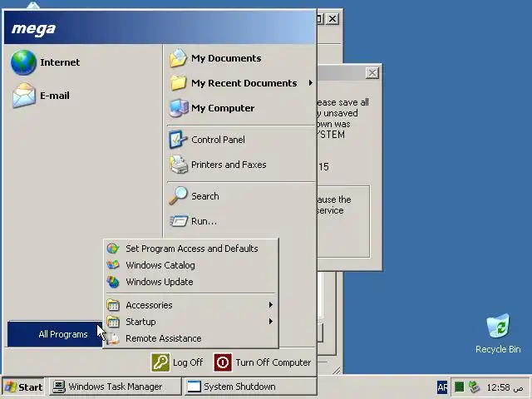Select Windows Catalog in programs list
Viewport: 532px width, 399px height.
pyautogui.click(x=191, y=265)
